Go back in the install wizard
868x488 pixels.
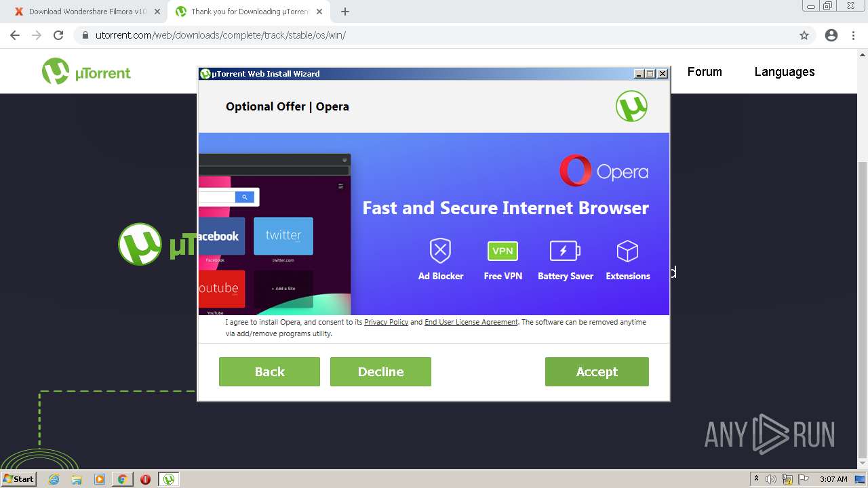pos(269,371)
